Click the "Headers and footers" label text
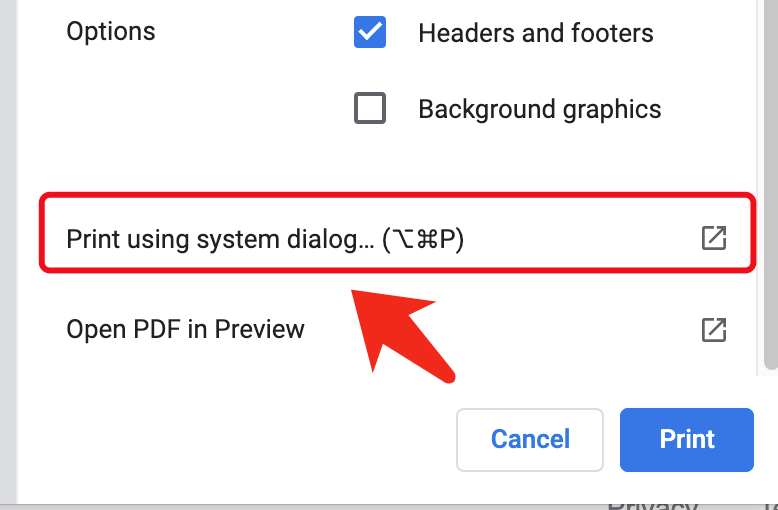 click(x=535, y=33)
